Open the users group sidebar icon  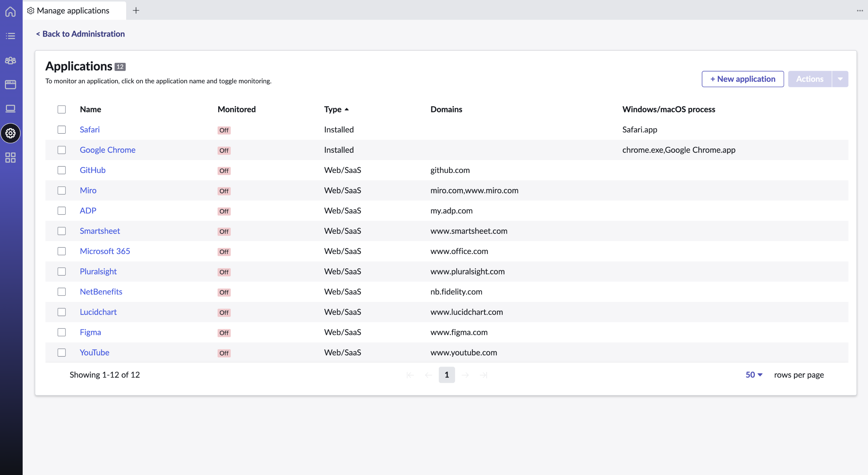pos(11,60)
